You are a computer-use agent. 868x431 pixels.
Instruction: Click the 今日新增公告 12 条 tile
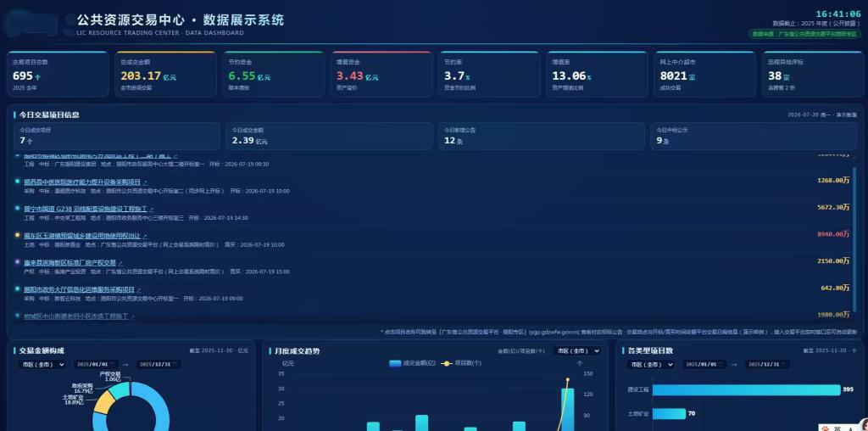pyautogui.click(x=542, y=137)
